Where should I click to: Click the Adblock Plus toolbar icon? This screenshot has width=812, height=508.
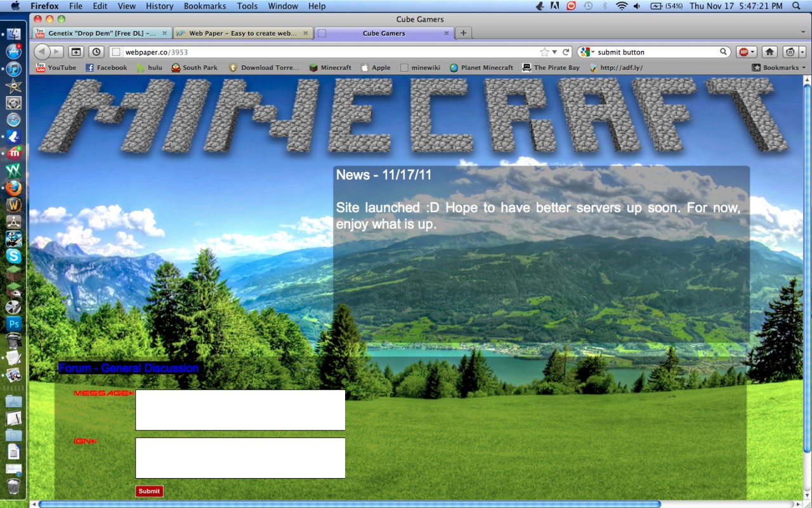click(743, 51)
